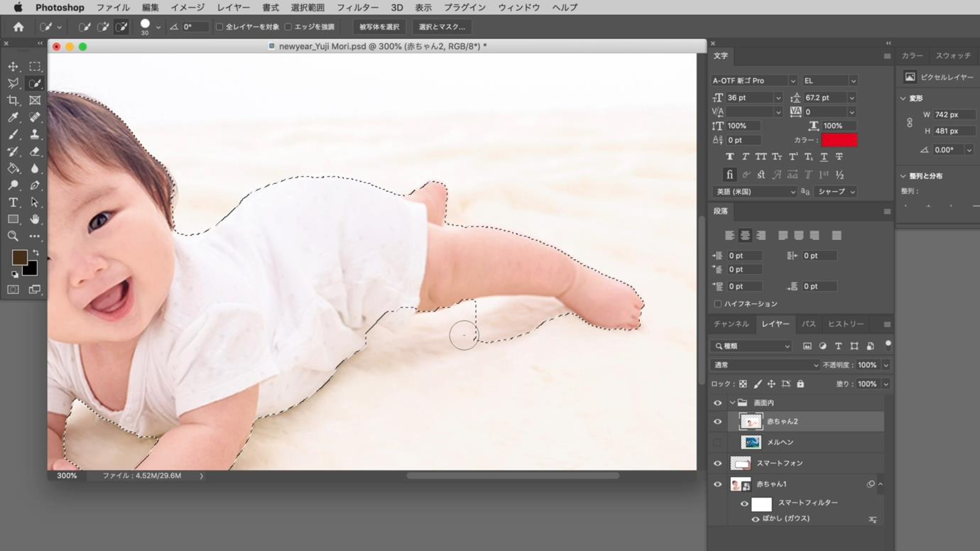This screenshot has width=980, height=551.
Task: Select the Rectangular Marquee tool
Action: pos(35,66)
